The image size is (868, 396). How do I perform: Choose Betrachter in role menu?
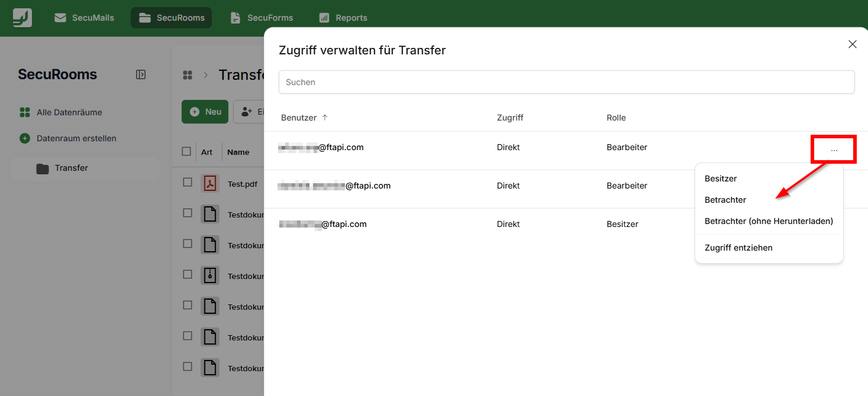click(x=725, y=200)
